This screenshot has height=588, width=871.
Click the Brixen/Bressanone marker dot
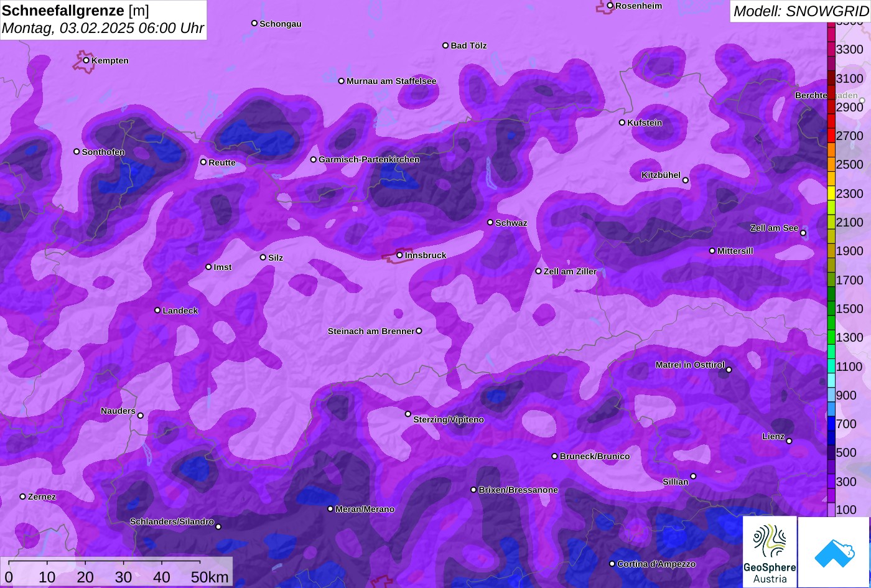[x=473, y=490]
